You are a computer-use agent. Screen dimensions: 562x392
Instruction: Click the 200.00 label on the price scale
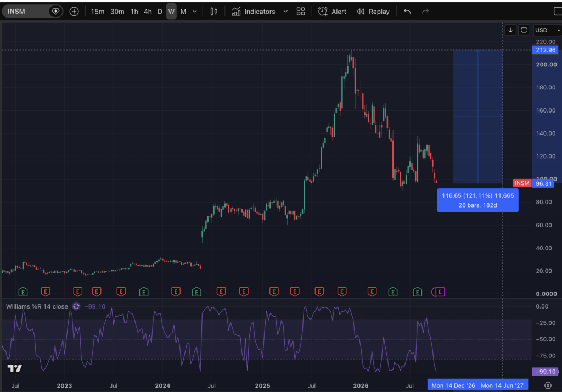tap(547, 65)
